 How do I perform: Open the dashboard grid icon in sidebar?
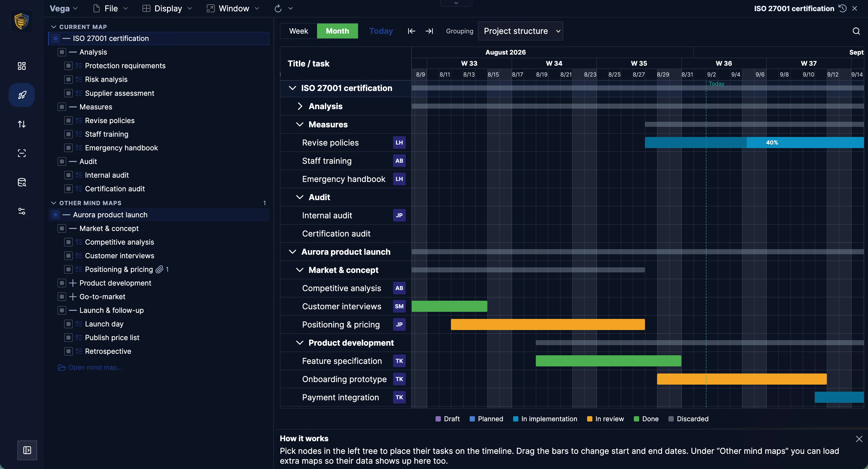pos(21,66)
